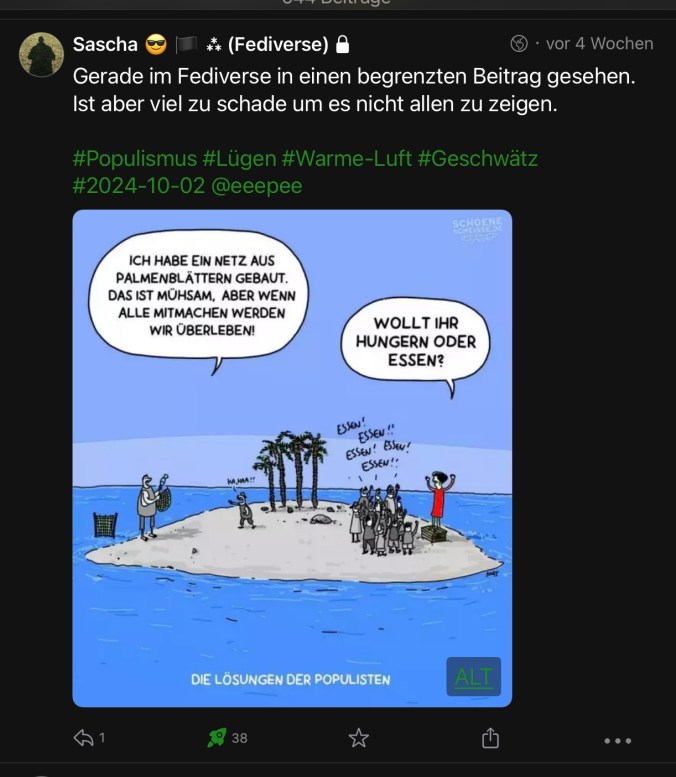Open the @eeepee mention
This screenshot has height=777, width=676.
click(257, 186)
